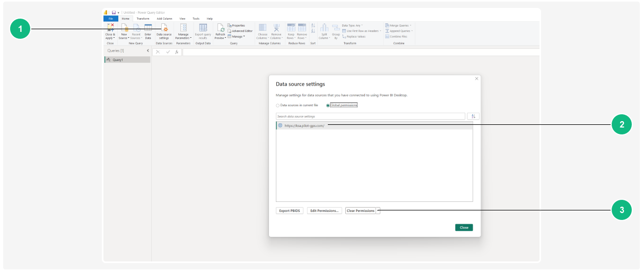Open the Append Queries dropdown
The height and width of the screenshot is (271, 644).
pyautogui.click(x=399, y=31)
